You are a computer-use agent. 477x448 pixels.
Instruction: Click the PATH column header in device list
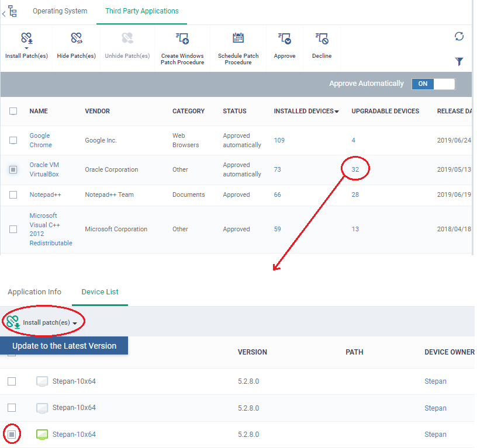tap(354, 352)
